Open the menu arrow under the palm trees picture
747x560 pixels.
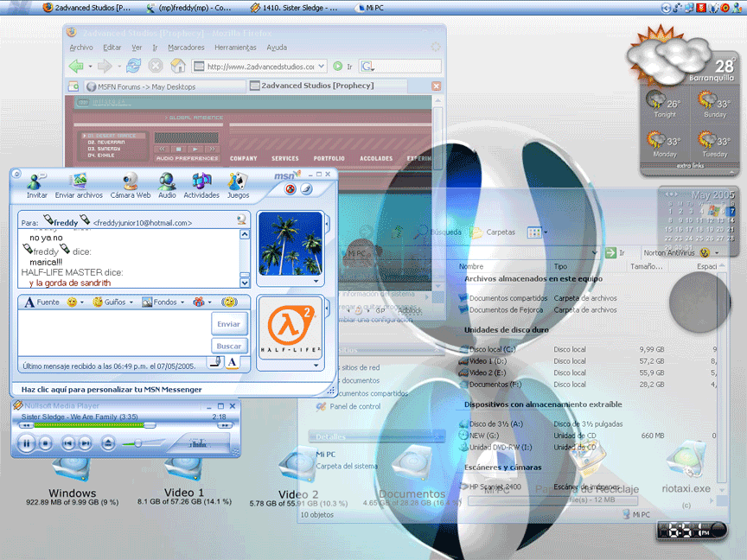click(316, 282)
